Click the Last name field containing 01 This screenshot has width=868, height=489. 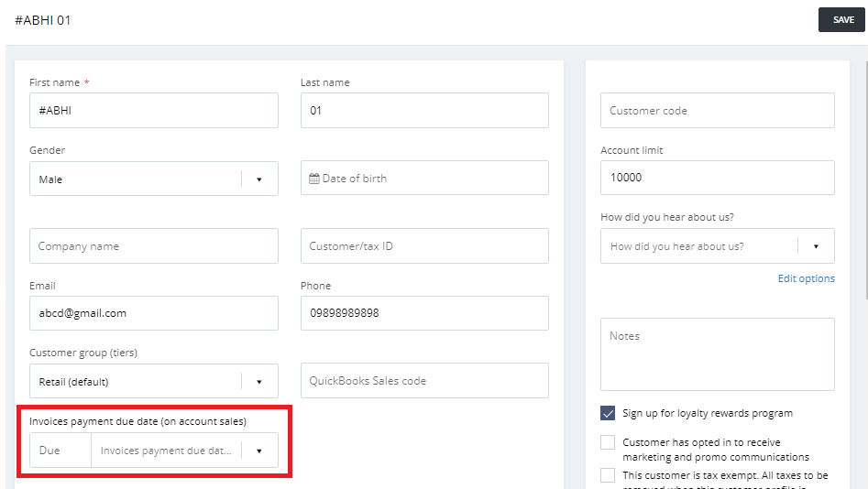(424, 111)
